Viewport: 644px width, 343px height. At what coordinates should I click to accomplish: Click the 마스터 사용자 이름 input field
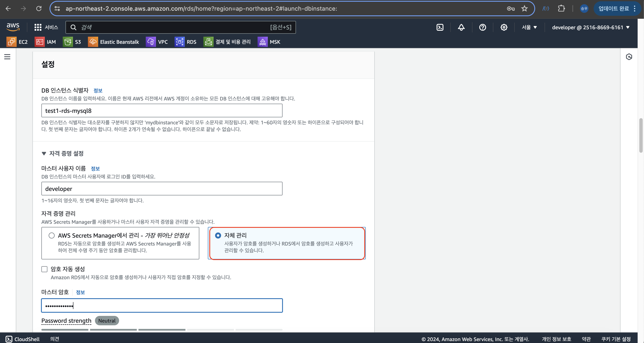click(162, 189)
